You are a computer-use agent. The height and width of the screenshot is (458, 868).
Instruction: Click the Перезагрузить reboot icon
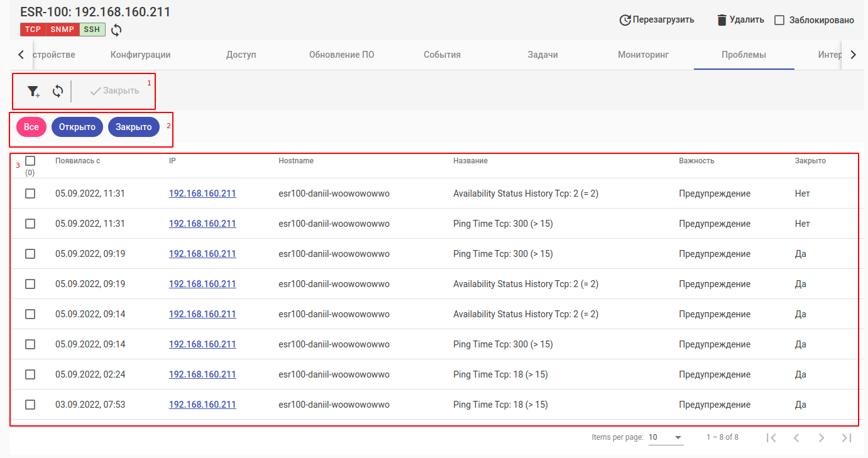click(625, 20)
